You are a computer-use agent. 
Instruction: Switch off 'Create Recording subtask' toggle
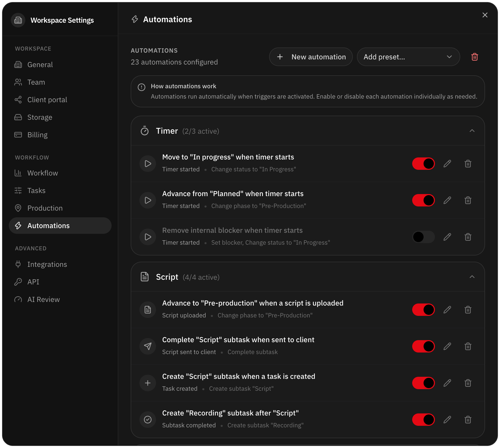coord(424,420)
